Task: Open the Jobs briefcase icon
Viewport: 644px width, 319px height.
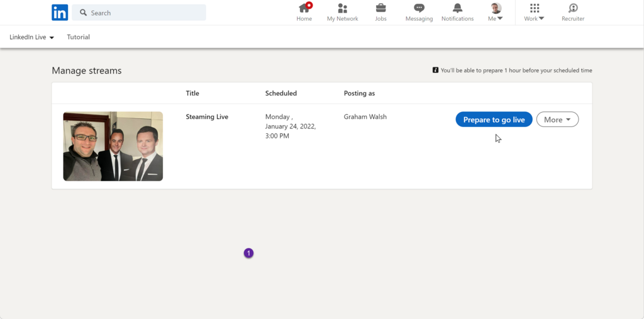Action: click(x=380, y=13)
